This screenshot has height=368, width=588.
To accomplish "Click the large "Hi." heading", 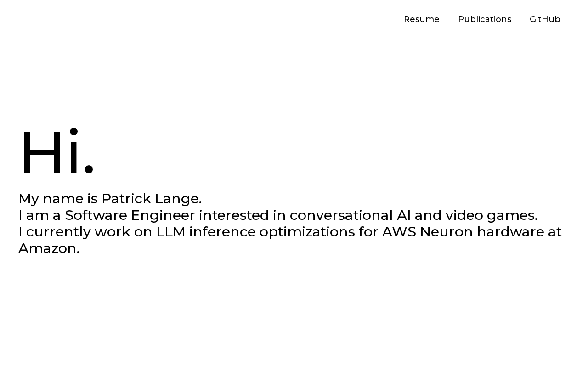I will coord(57,153).
